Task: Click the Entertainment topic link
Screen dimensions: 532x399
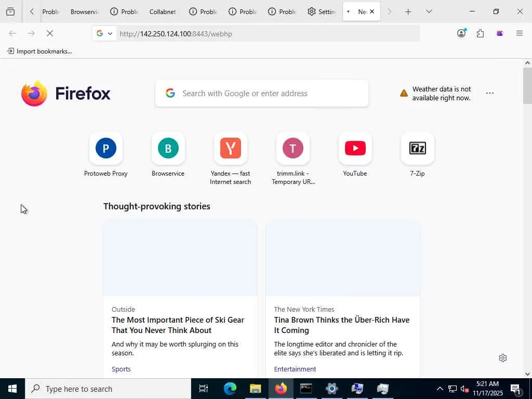Action: coord(295,369)
